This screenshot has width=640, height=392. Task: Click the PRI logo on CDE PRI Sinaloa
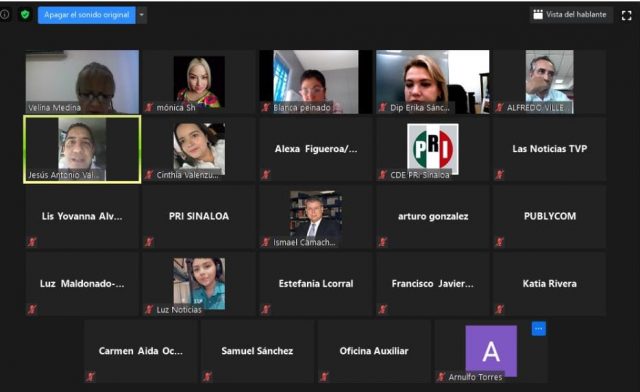[433, 149]
